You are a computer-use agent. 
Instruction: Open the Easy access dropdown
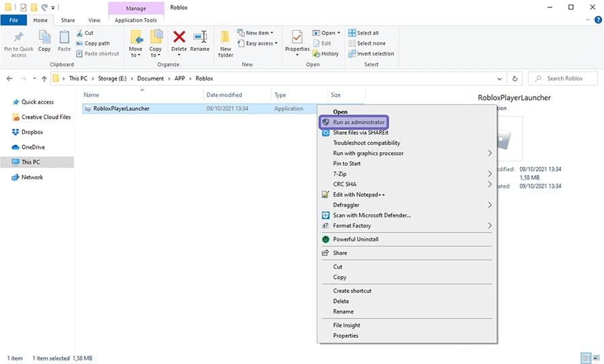[x=257, y=43]
